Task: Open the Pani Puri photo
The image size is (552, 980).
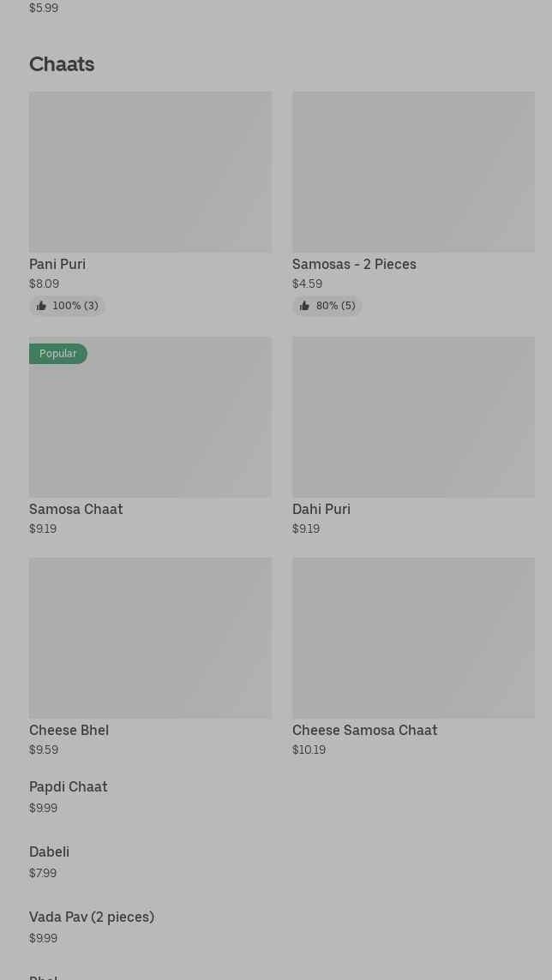Action: click(151, 172)
